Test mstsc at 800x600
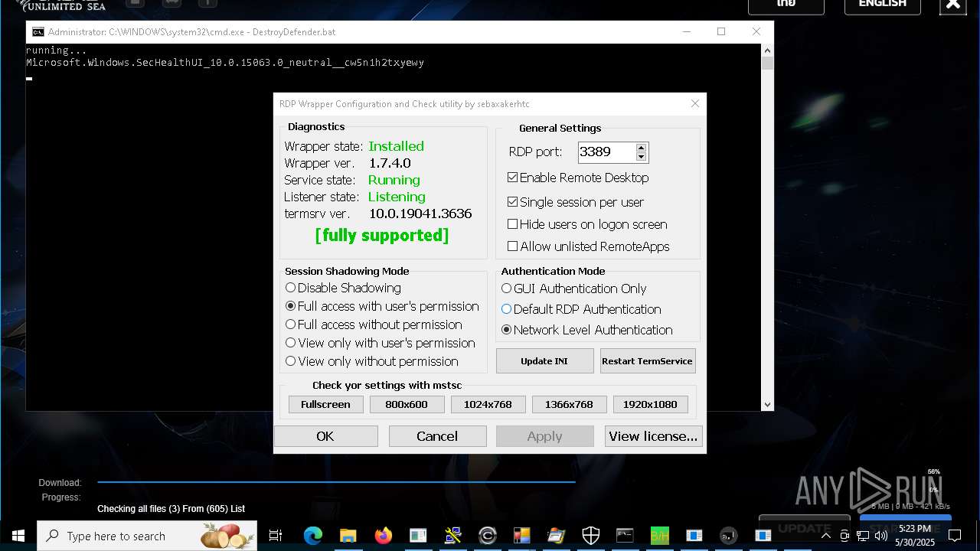This screenshot has width=980, height=551. [407, 404]
